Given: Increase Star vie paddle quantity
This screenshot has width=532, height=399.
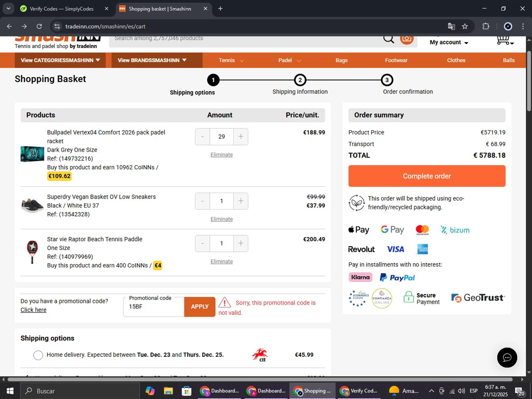Looking at the screenshot, I should pos(241,243).
